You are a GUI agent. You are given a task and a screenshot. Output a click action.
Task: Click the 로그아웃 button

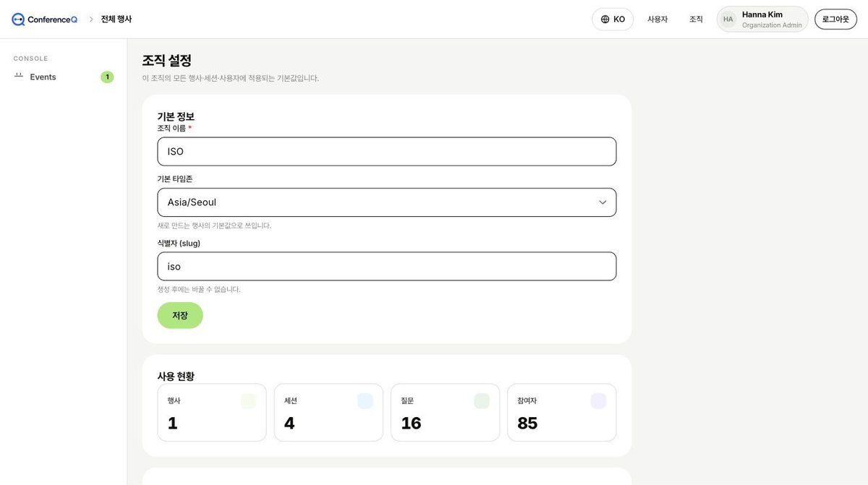(835, 20)
